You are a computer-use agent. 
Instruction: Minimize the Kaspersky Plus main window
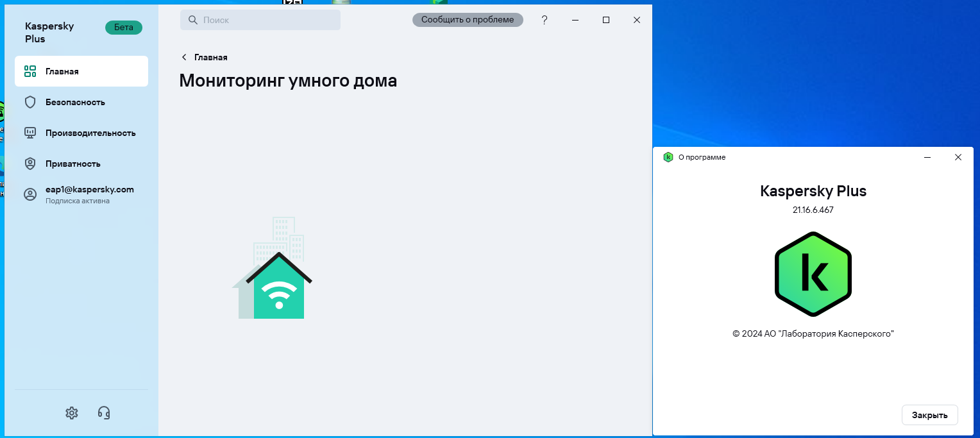coord(575,20)
